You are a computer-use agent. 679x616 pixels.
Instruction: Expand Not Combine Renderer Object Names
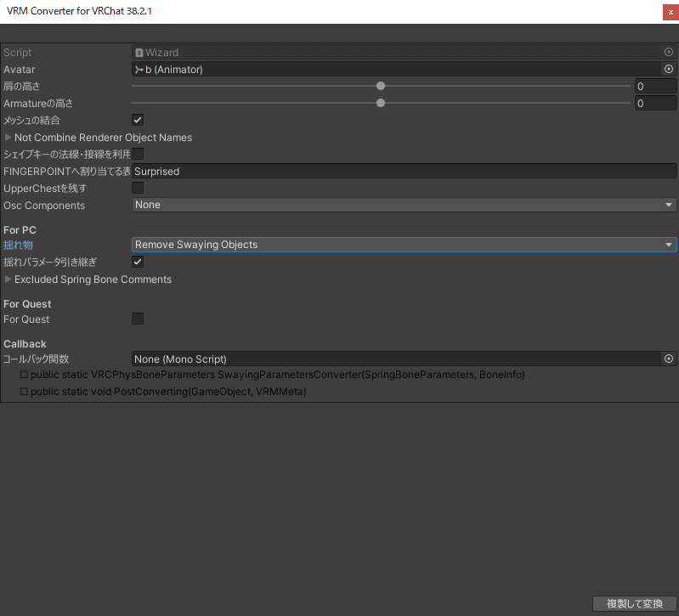[x=8, y=138]
